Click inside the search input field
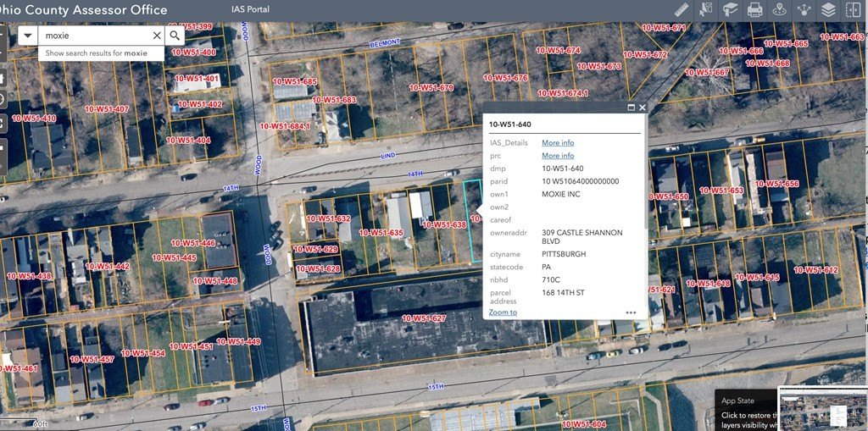The image size is (868, 431). point(95,36)
